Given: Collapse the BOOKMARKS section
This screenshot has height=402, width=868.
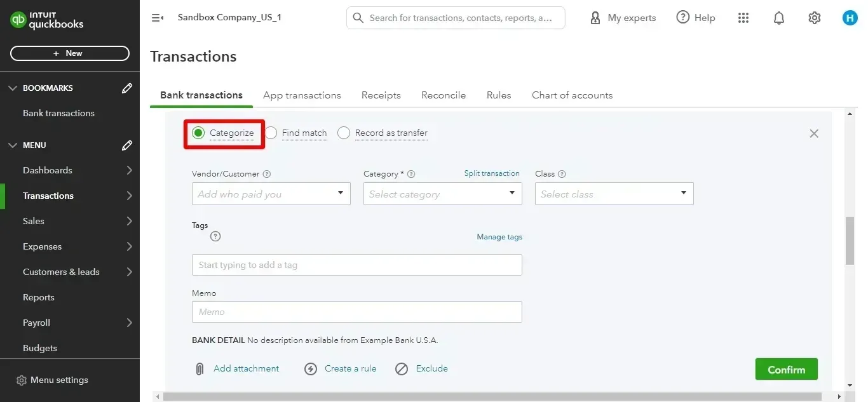Looking at the screenshot, I should 13,88.
